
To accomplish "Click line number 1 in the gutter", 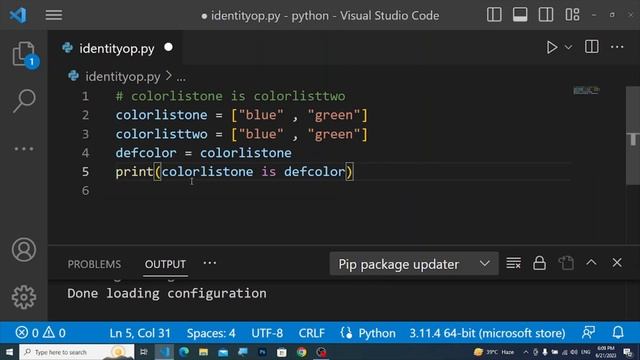I will pyautogui.click(x=85, y=96).
